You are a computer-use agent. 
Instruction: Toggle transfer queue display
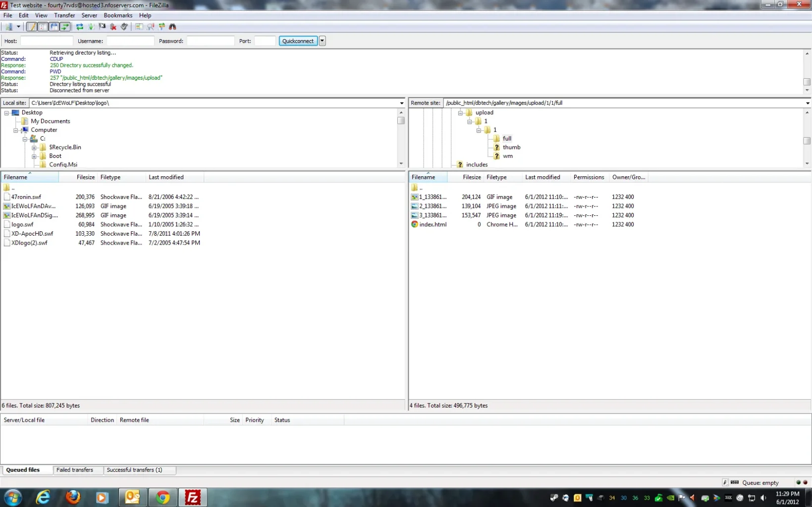point(65,27)
